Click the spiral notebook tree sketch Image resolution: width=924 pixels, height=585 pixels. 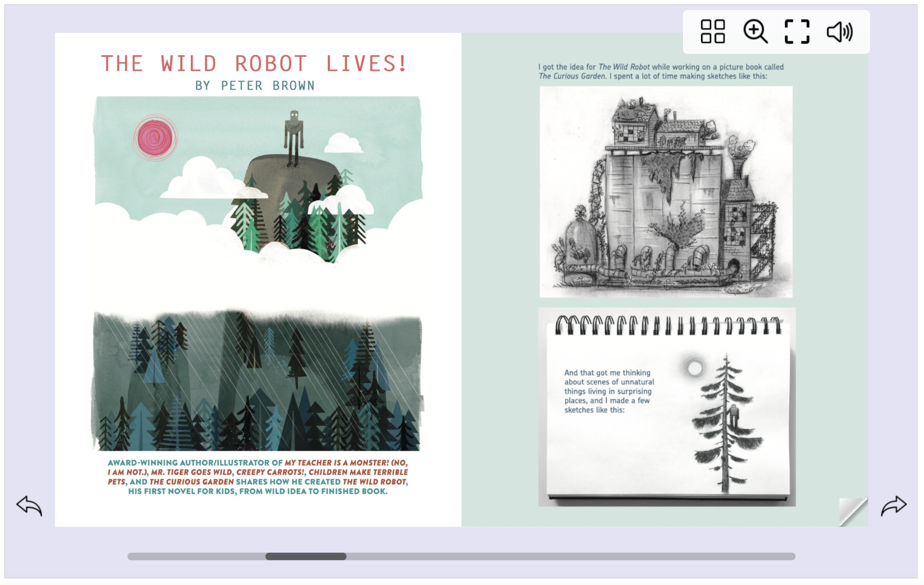coord(667,407)
